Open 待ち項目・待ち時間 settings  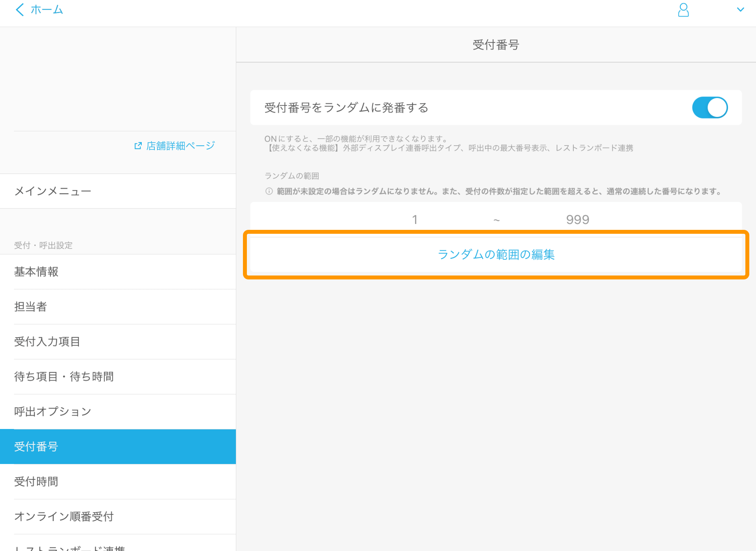[118, 377]
